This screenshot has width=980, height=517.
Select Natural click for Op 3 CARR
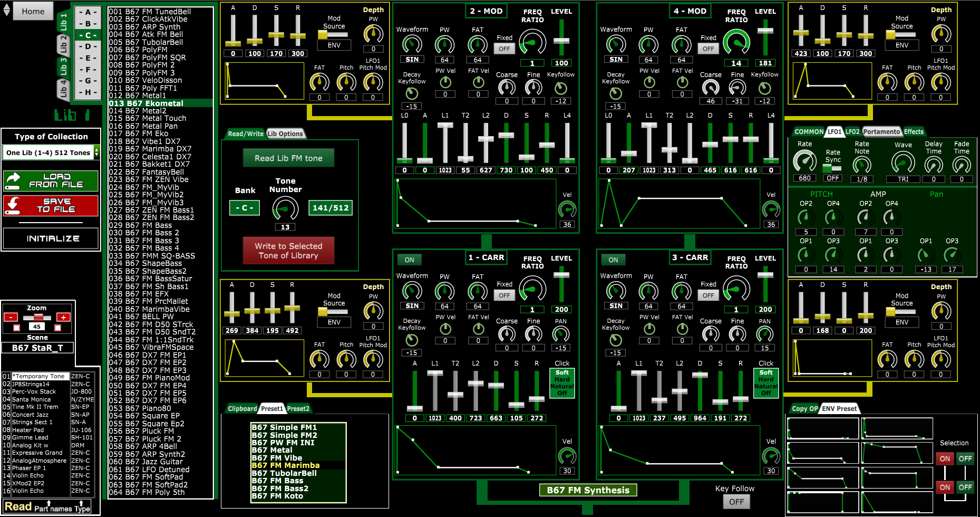click(766, 386)
